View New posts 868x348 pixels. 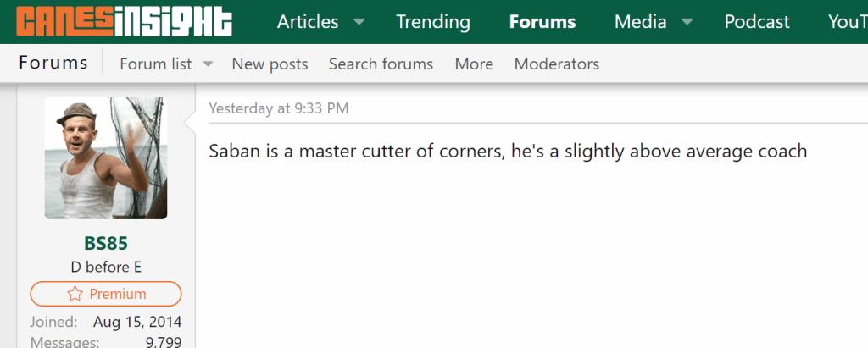click(270, 64)
